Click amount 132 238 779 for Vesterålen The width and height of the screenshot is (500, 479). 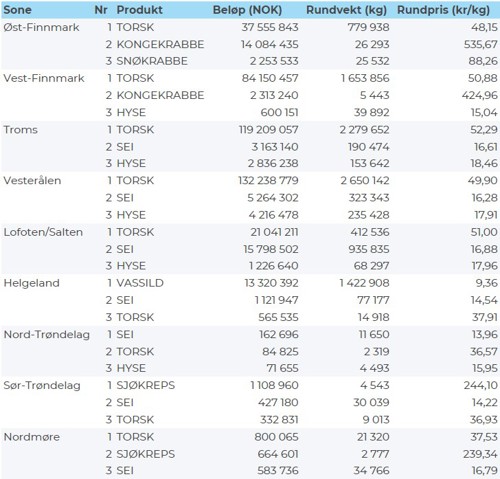tap(268, 181)
